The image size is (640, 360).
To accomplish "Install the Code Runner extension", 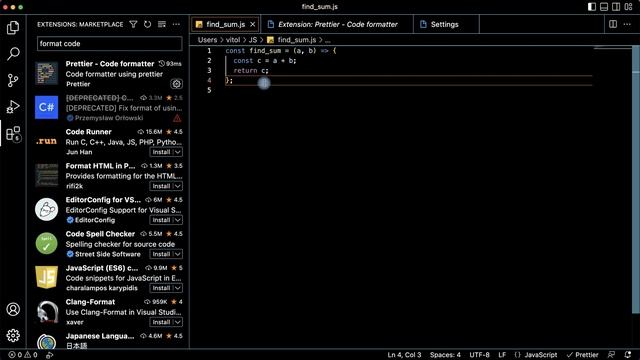I will [x=161, y=152].
